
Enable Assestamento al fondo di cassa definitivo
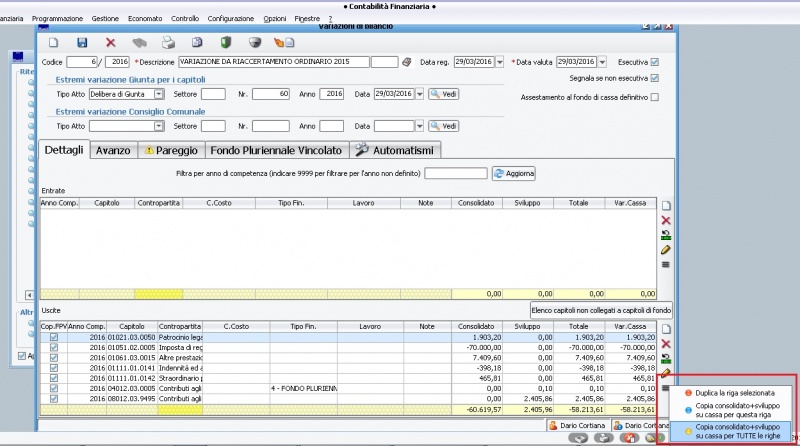point(655,97)
